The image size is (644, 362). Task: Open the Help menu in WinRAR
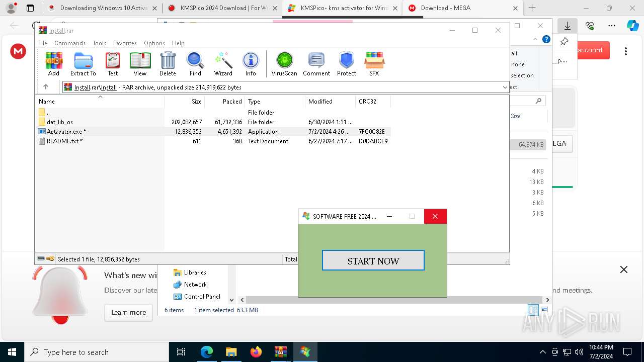tap(178, 43)
